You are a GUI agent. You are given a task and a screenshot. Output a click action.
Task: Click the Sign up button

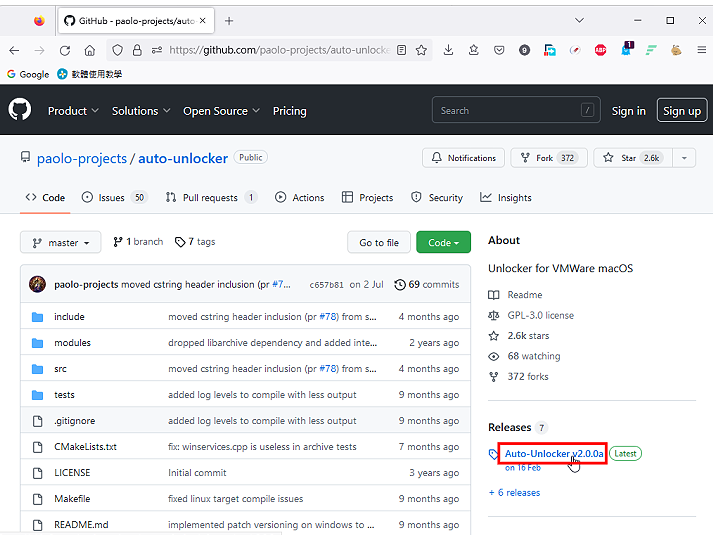(x=682, y=110)
